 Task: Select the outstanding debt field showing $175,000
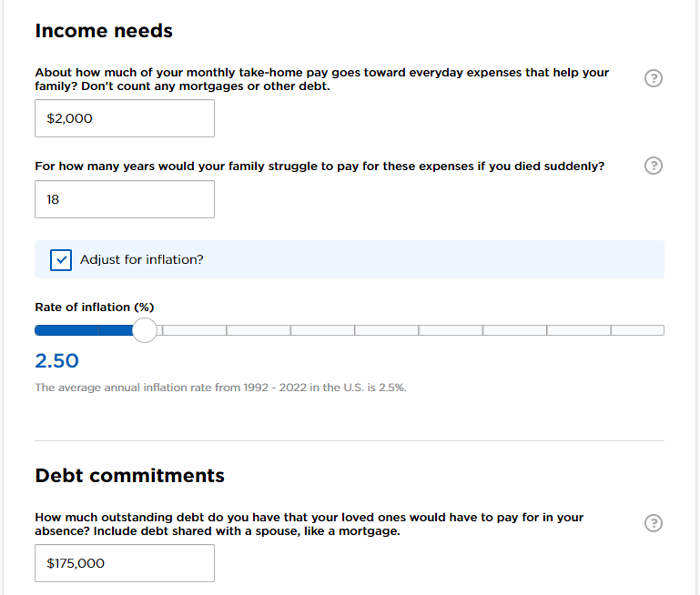coord(125,563)
